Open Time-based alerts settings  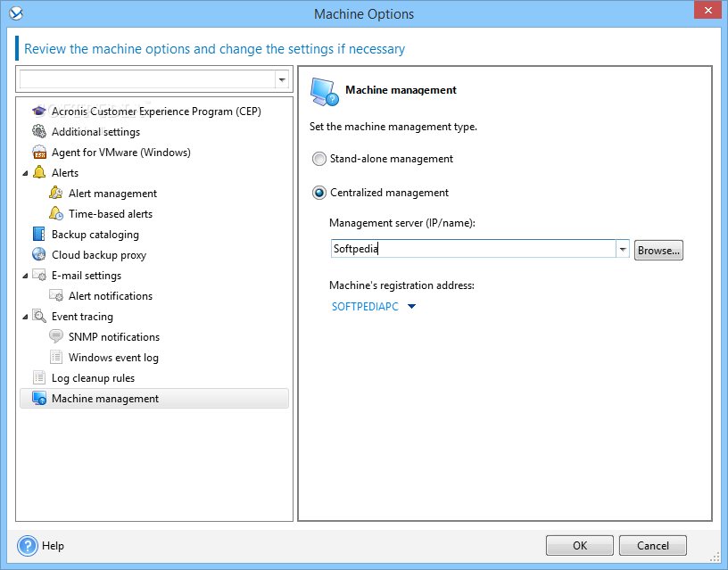click(x=111, y=213)
